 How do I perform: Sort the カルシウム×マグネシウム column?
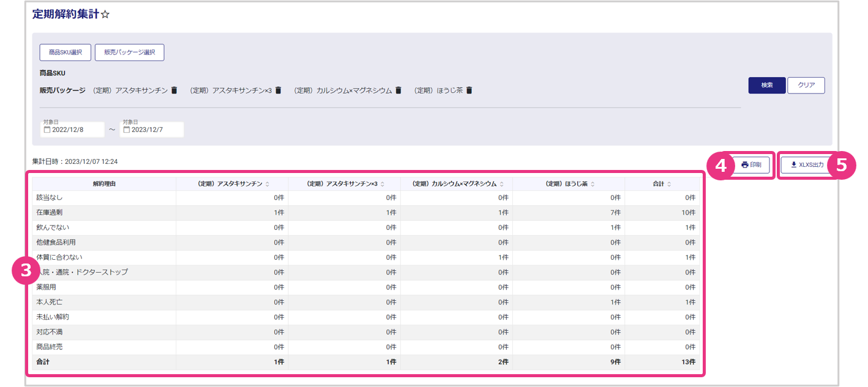click(x=502, y=184)
